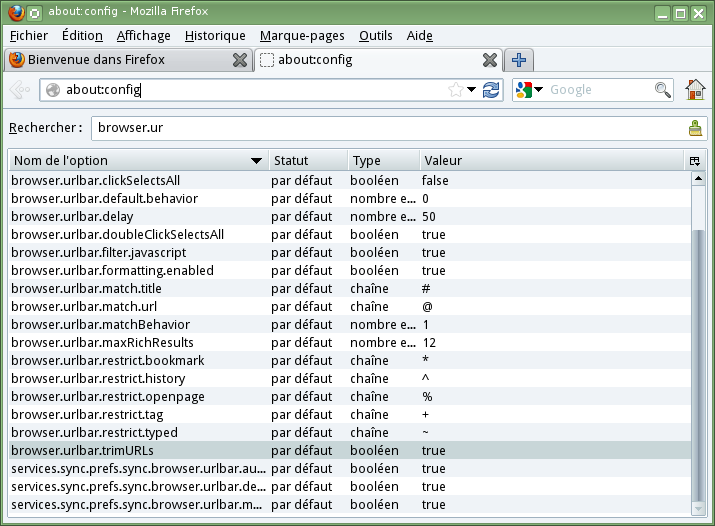Switch to the about:config tab

tap(378, 60)
